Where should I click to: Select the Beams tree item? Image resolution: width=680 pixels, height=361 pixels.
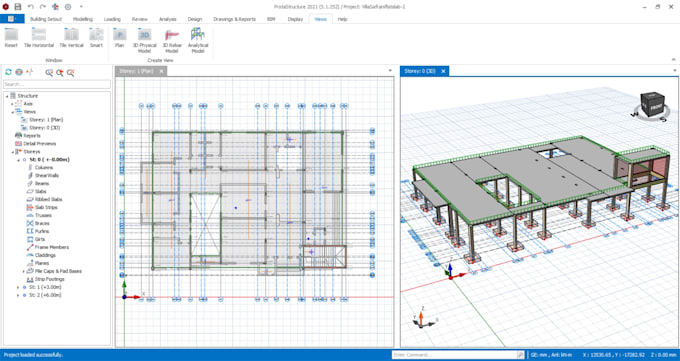42,184
